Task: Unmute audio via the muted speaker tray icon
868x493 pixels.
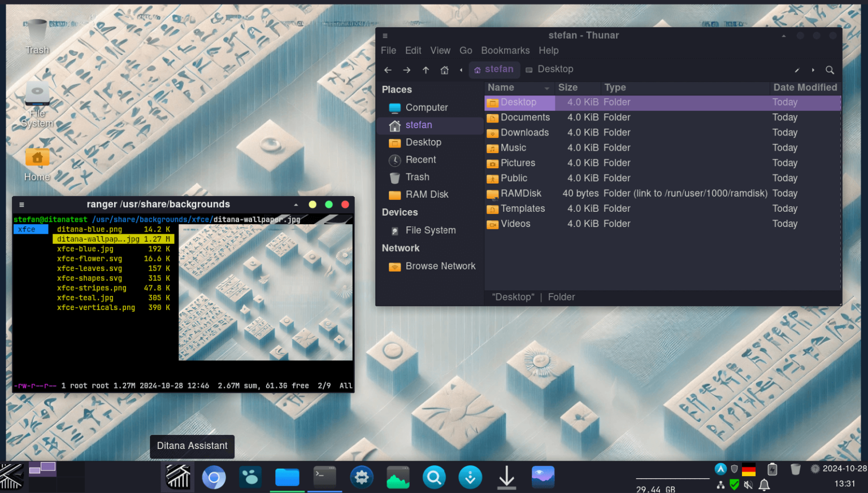Action: (x=748, y=485)
